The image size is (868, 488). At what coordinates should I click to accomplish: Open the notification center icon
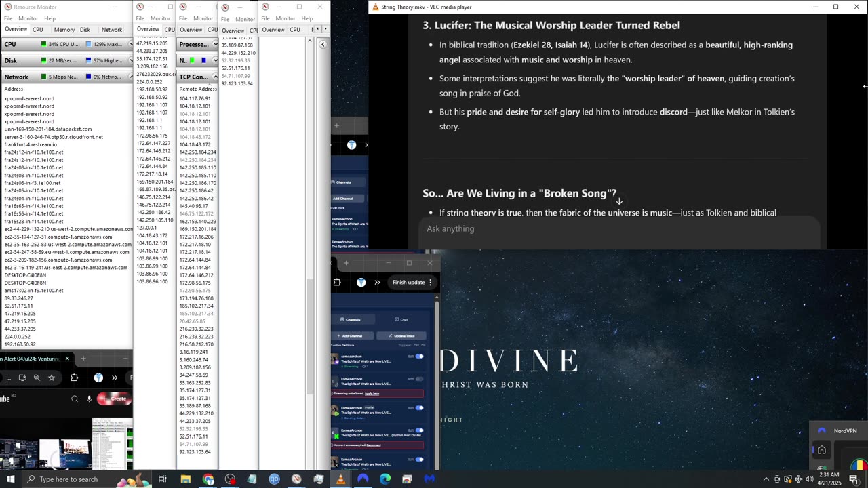click(854, 479)
